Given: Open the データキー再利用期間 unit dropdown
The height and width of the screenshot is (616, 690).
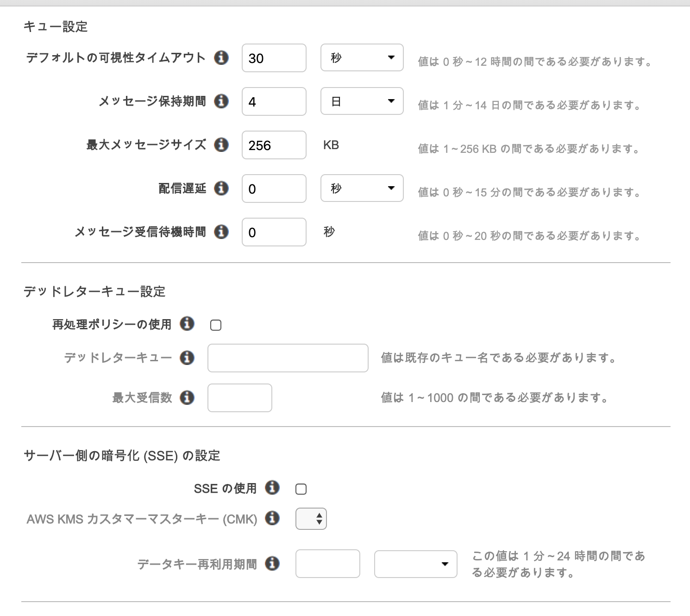Looking at the screenshot, I should [414, 564].
